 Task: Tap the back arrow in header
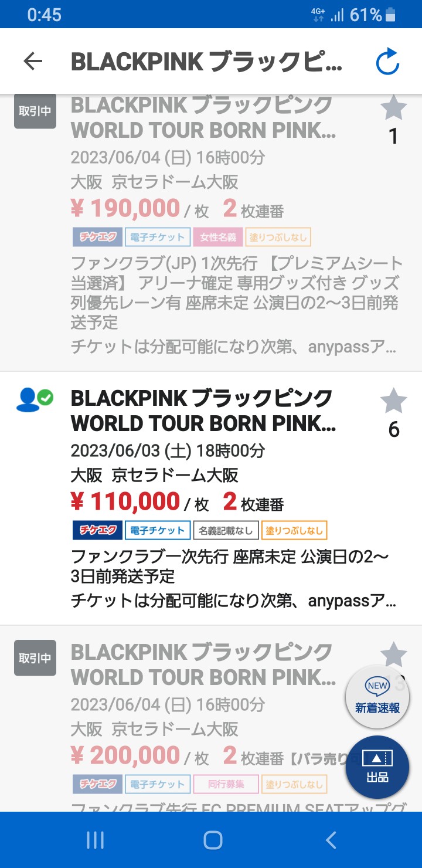click(33, 61)
